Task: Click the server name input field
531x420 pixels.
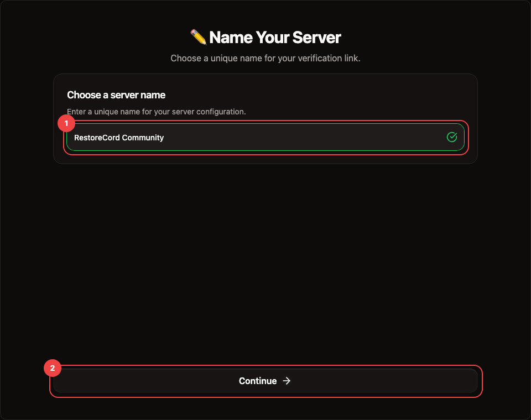Action: coord(265,137)
